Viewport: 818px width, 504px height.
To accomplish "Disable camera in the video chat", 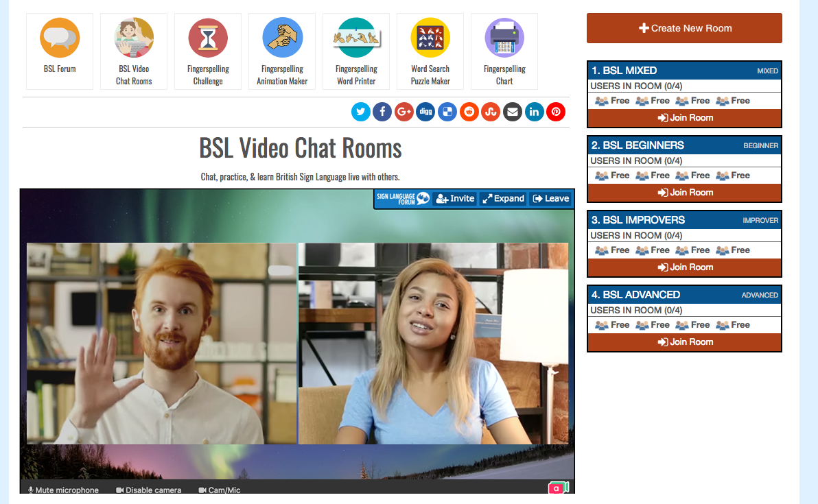I will pyautogui.click(x=149, y=490).
